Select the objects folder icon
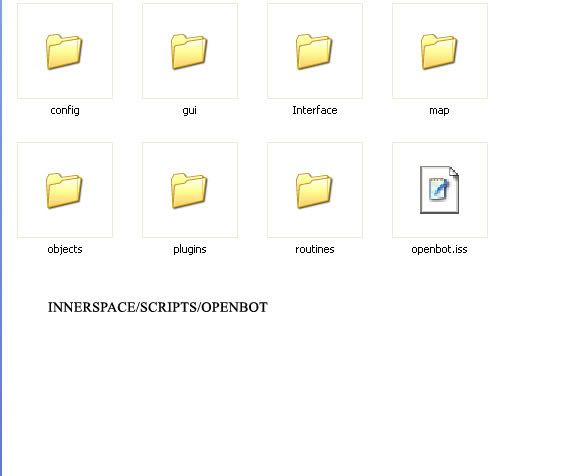The height and width of the screenshot is (476, 581). (x=64, y=190)
